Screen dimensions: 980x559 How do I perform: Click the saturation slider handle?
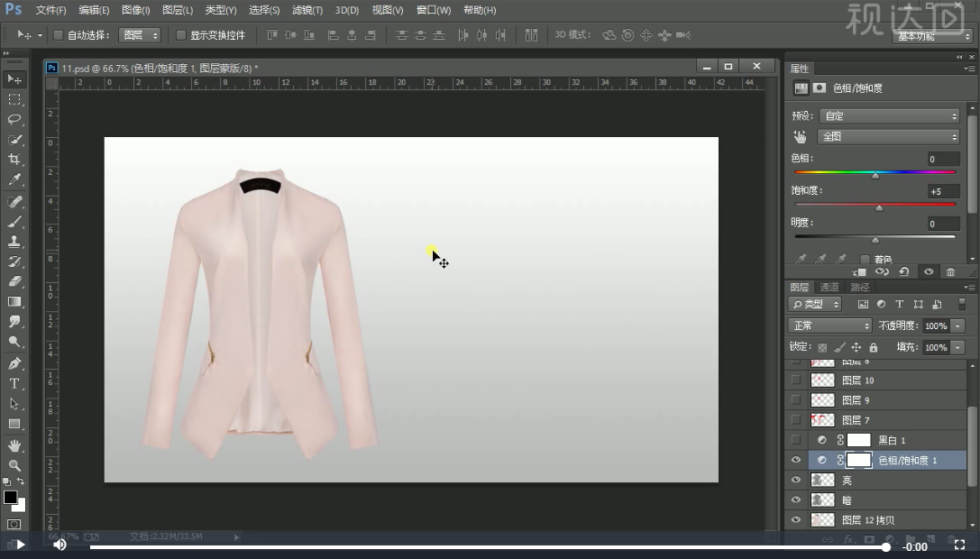click(x=879, y=207)
